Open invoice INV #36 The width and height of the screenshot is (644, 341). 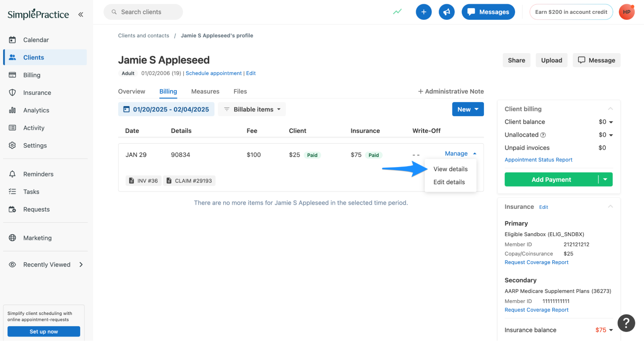click(143, 181)
